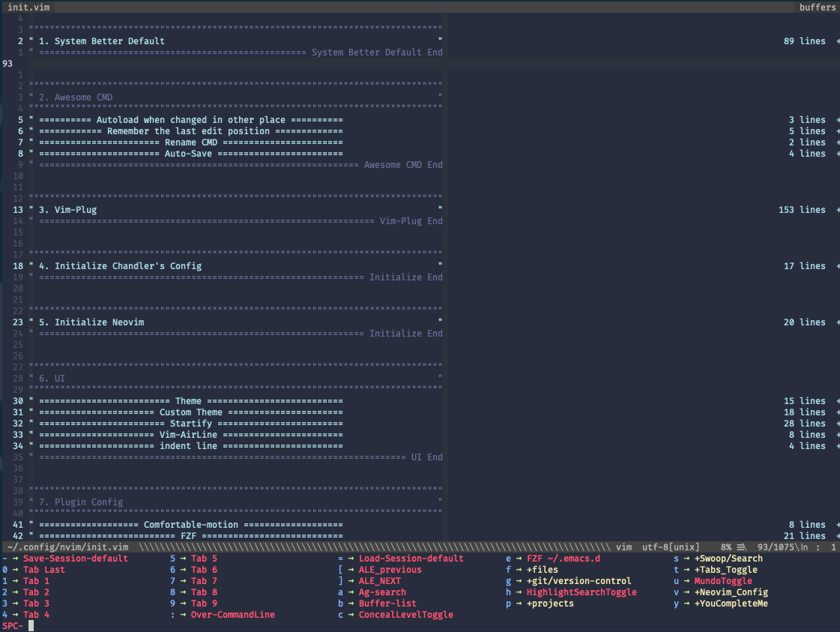Click the utf-8[unix] encoding indicator
The width and height of the screenshot is (840, 632).
point(671,547)
